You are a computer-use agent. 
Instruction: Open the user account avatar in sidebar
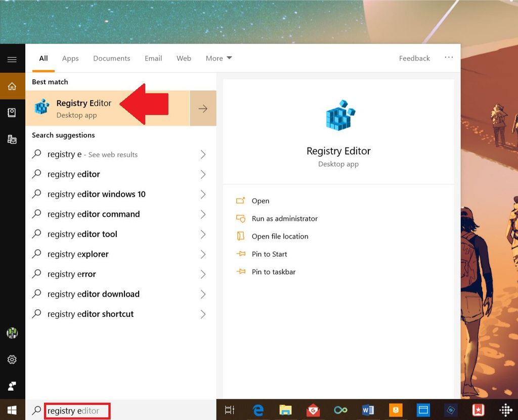click(x=12, y=333)
